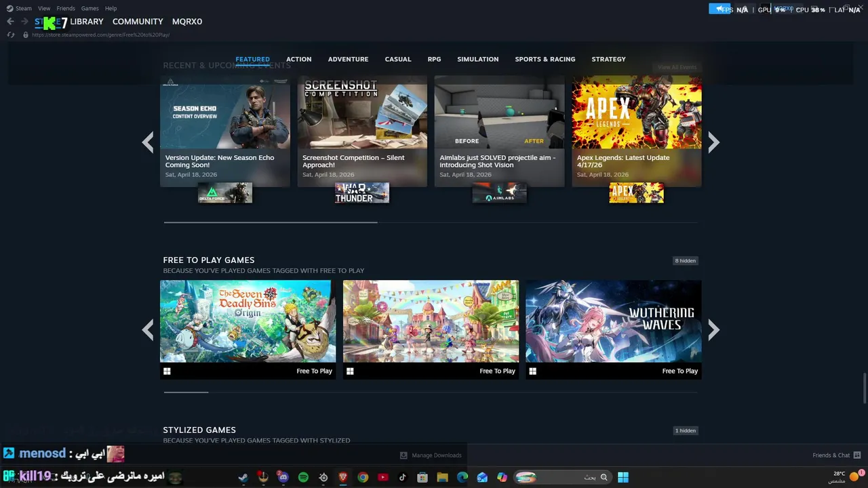Open Copilot from the taskbar
The width and height of the screenshot is (868, 488).
(502, 477)
